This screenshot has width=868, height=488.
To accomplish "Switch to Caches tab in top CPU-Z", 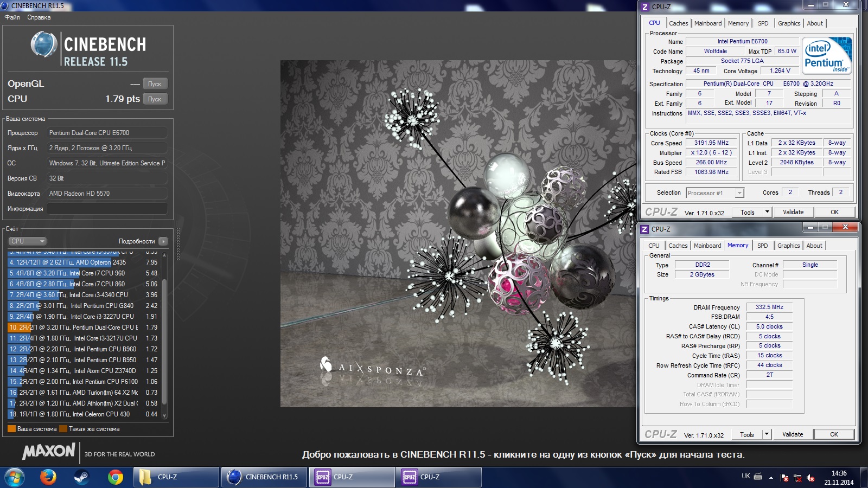I will coord(678,23).
